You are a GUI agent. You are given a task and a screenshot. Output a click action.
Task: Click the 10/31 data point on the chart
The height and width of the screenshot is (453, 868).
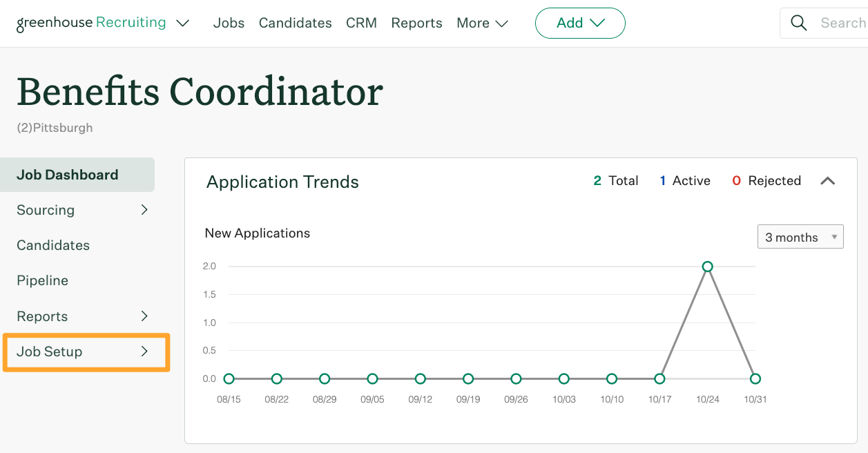755,378
